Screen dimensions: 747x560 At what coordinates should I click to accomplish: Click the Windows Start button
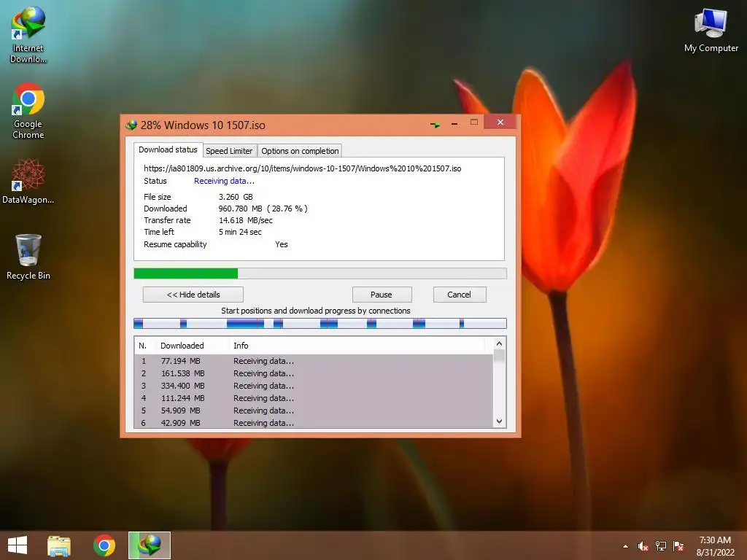18,545
